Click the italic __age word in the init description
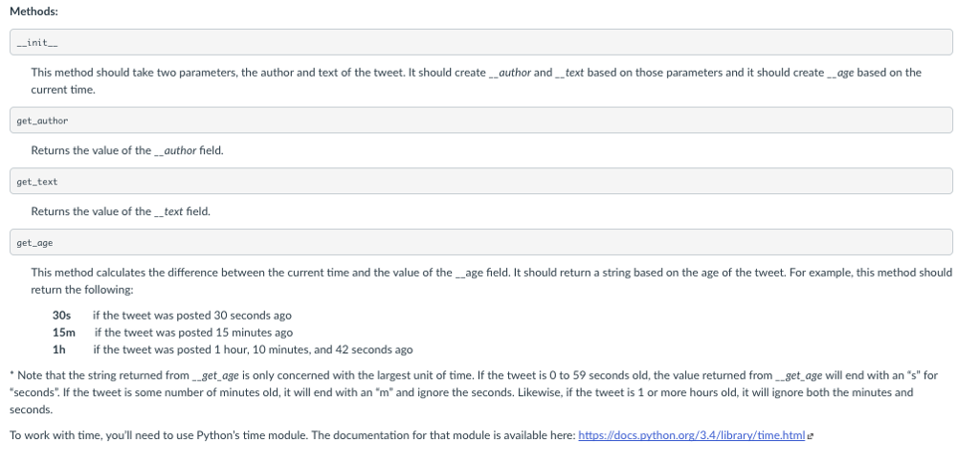 [x=840, y=73]
